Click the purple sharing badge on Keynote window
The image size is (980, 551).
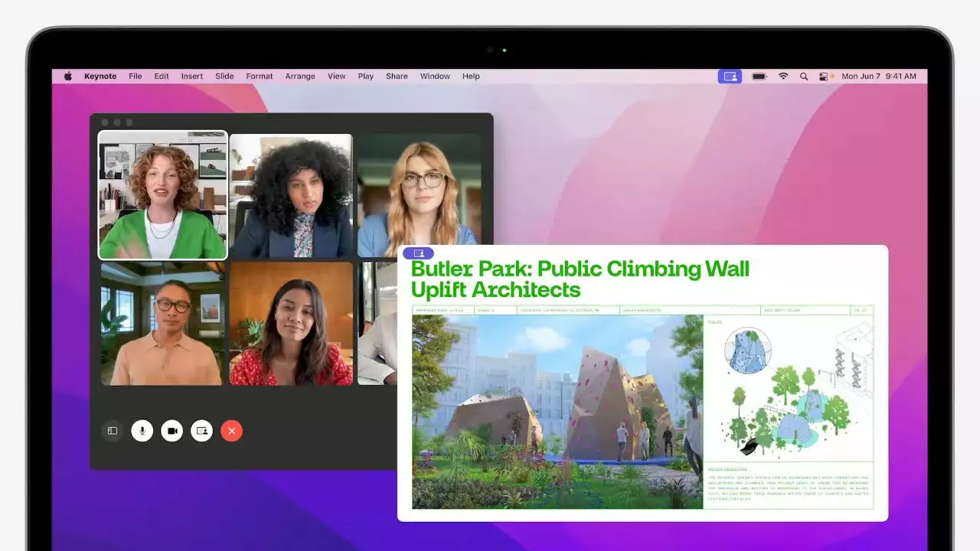click(x=418, y=253)
